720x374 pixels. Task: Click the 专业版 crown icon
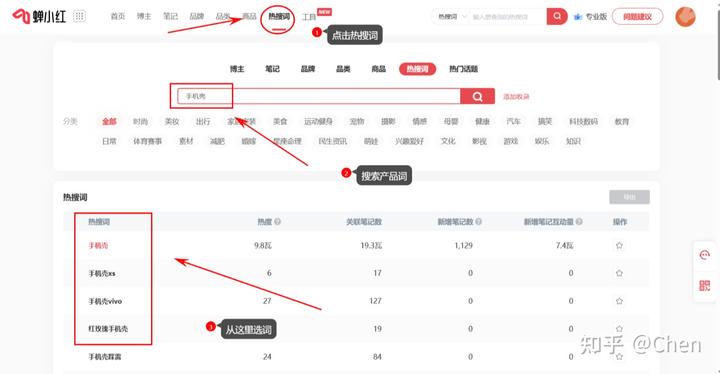pos(578,17)
